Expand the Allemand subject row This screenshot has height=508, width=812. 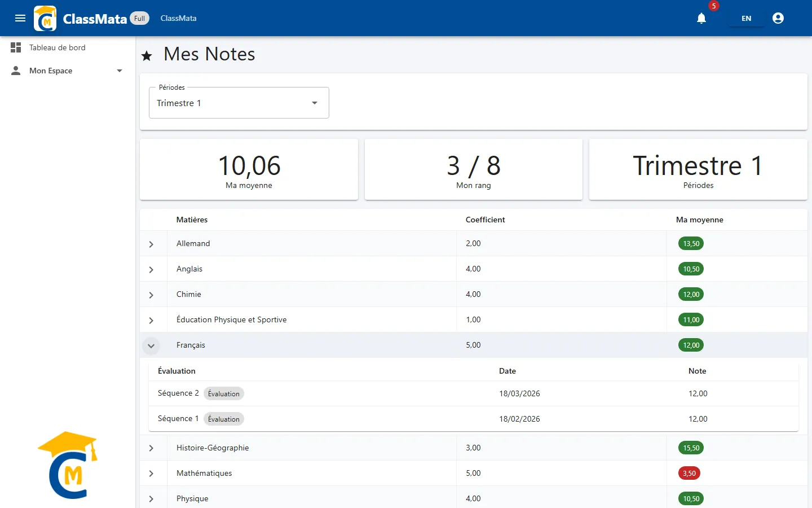151,244
